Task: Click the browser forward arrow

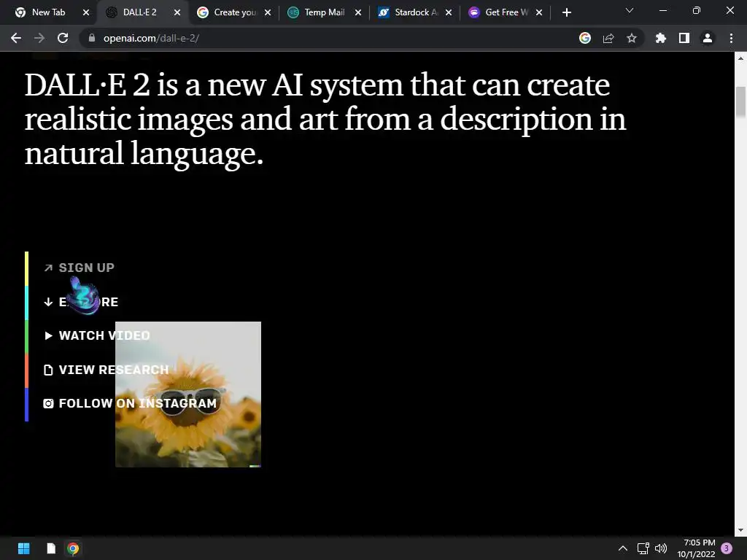Action: point(39,38)
